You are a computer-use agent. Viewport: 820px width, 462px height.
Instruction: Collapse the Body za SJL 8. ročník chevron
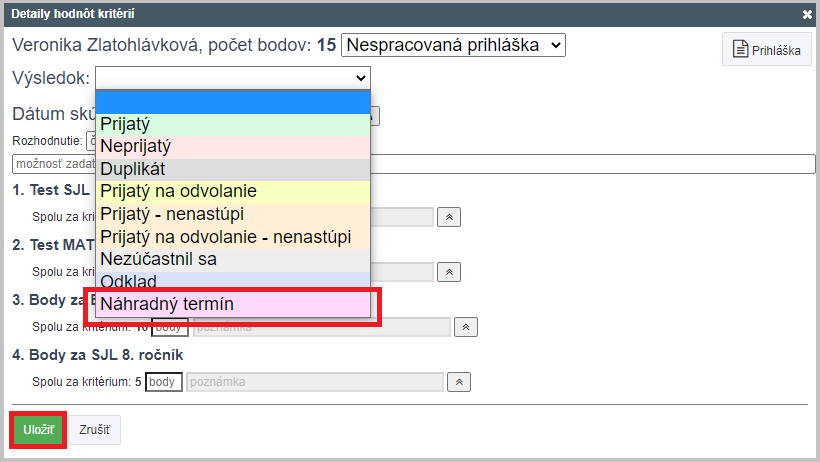459,382
